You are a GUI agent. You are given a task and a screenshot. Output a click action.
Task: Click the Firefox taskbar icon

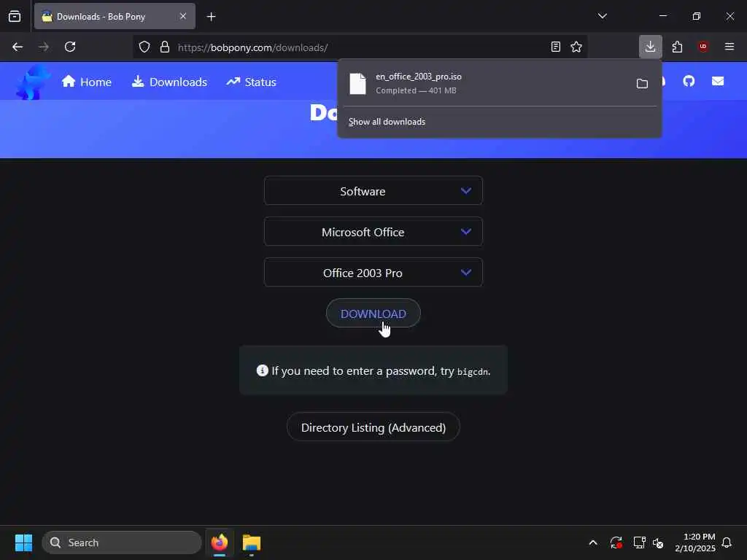[x=219, y=542]
